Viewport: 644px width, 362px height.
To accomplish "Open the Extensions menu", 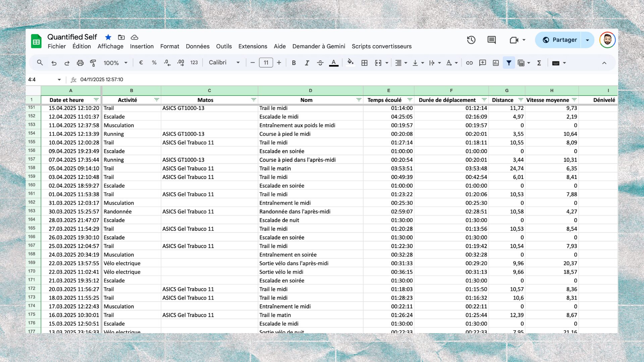I will 253,46.
